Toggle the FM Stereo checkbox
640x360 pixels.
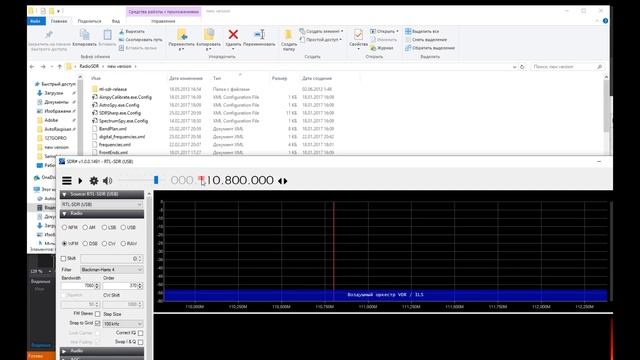pyautogui.click(x=98, y=314)
